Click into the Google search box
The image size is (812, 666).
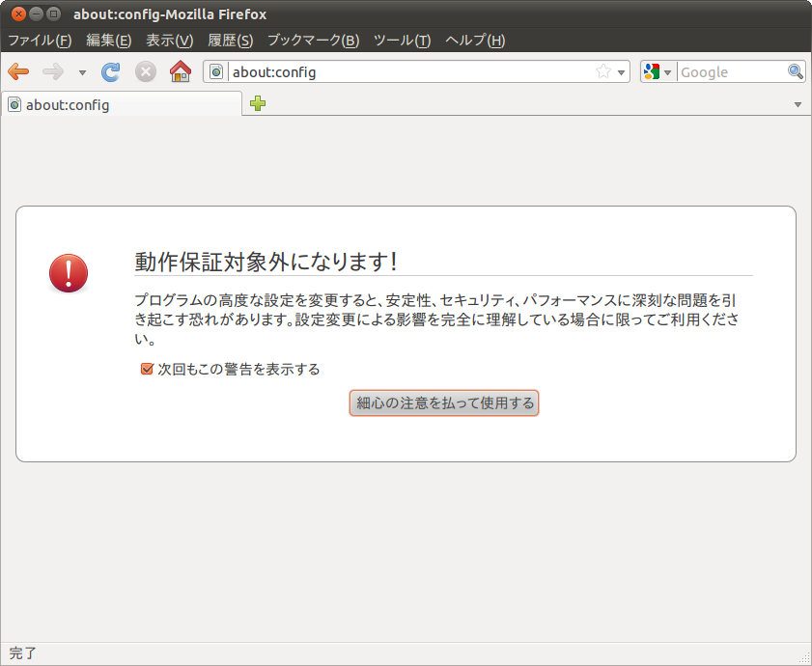point(732,72)
